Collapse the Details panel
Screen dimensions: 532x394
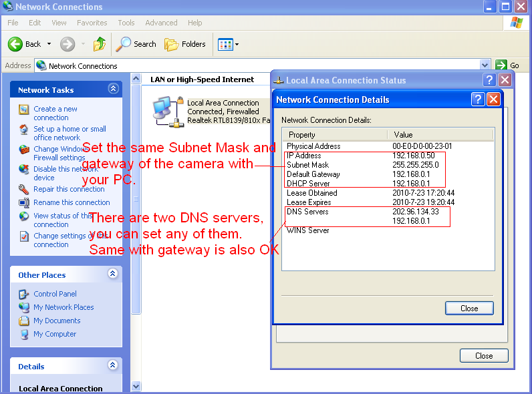click(113, 365)
